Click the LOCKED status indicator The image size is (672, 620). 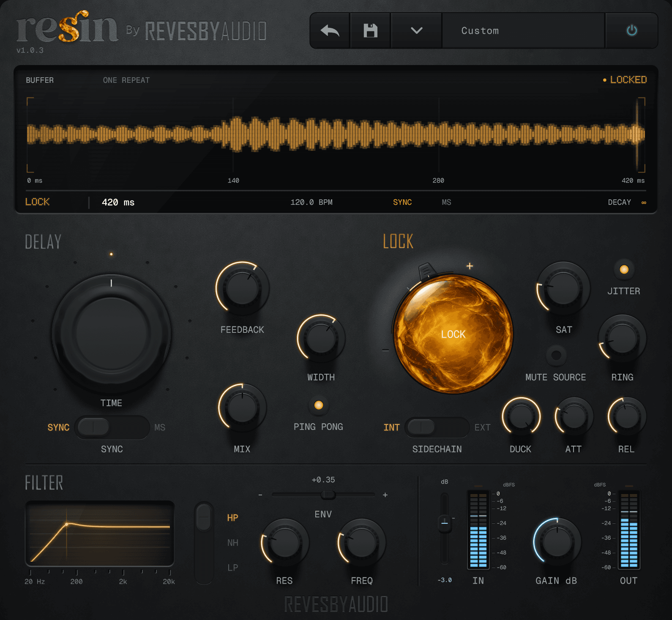(625, 80)
